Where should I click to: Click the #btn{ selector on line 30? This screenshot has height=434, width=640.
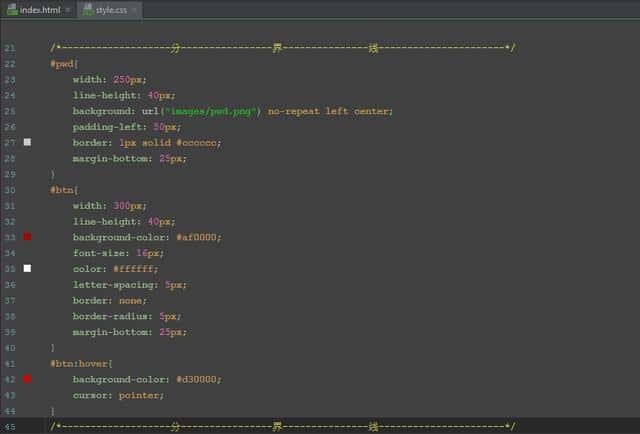pyautogui.click(x=64, y=190)
